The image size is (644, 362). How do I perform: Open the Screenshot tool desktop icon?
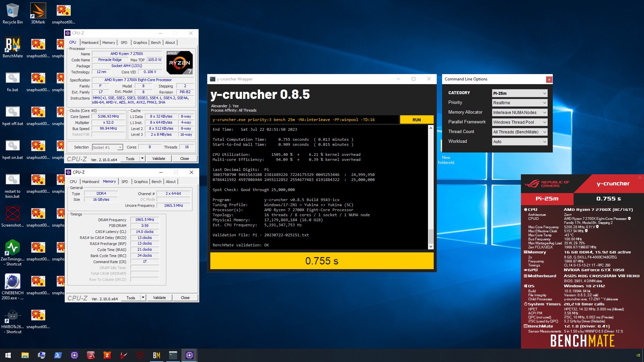tap(13, 217)
